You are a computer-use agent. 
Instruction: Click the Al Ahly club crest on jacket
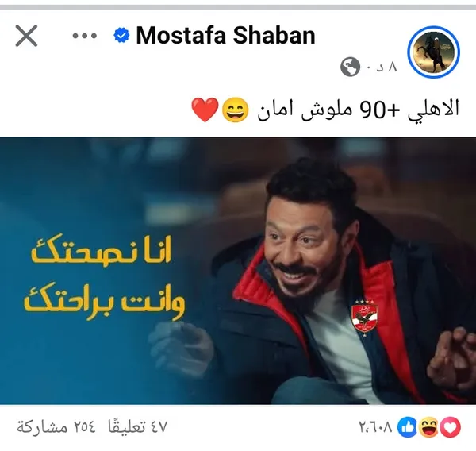coord(365,318)
